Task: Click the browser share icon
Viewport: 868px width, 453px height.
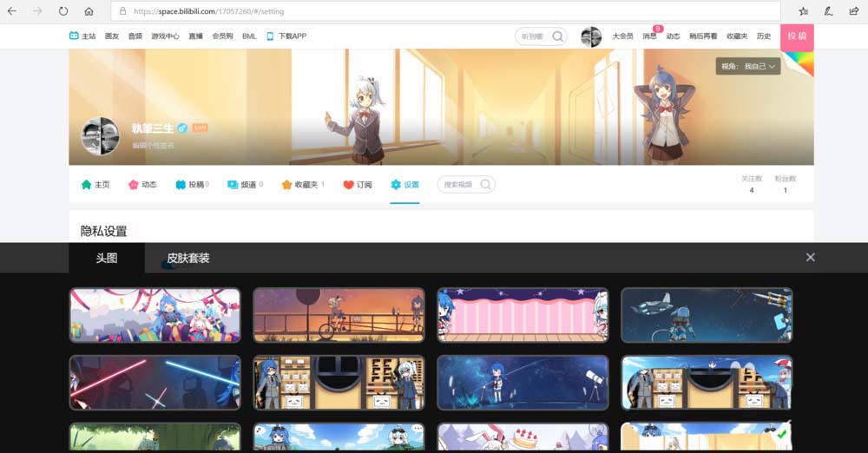Action: tap(853, 11)
